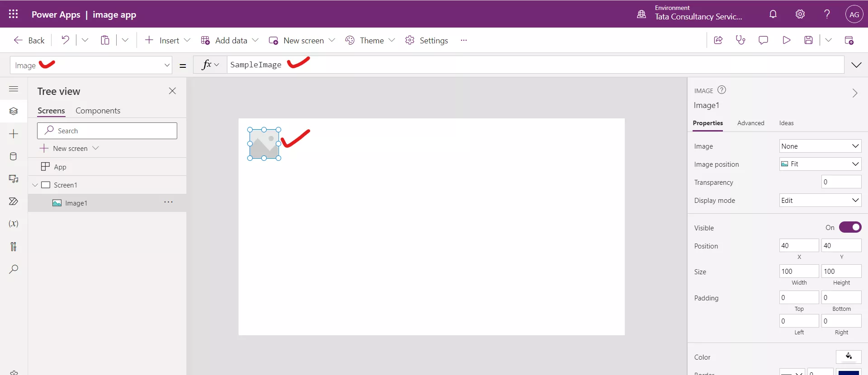
Task: Open the fx formula dropdown
Action: [210, 65]
